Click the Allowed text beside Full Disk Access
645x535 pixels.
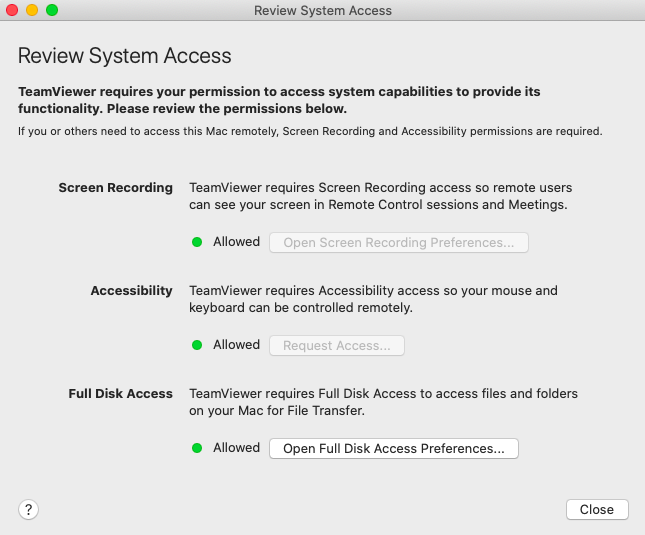tap(237, 447)
